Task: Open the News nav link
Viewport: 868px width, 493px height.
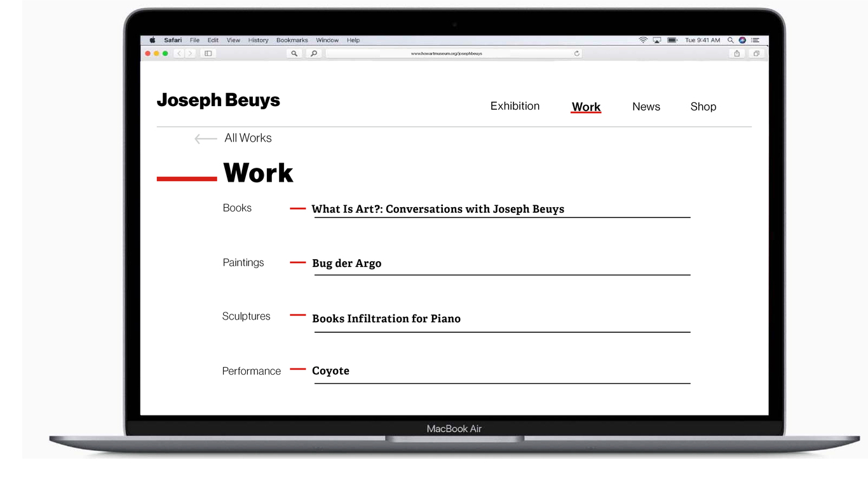Action: coord(646,107)
